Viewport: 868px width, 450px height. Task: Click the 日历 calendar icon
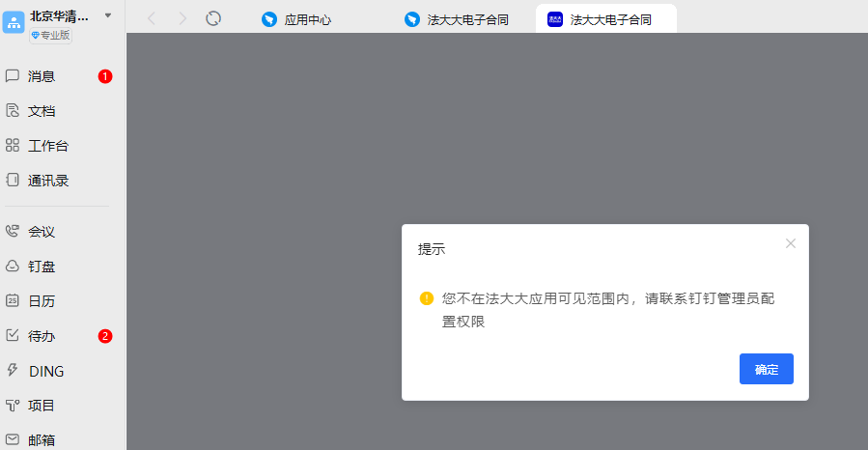(x=13, y=300)
